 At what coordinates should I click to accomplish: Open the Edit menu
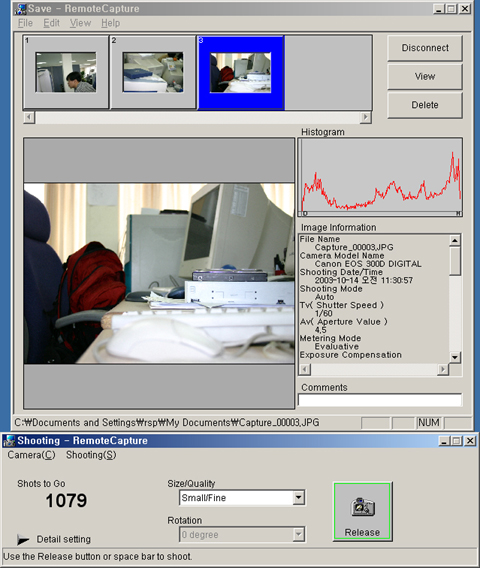(51, 23)
